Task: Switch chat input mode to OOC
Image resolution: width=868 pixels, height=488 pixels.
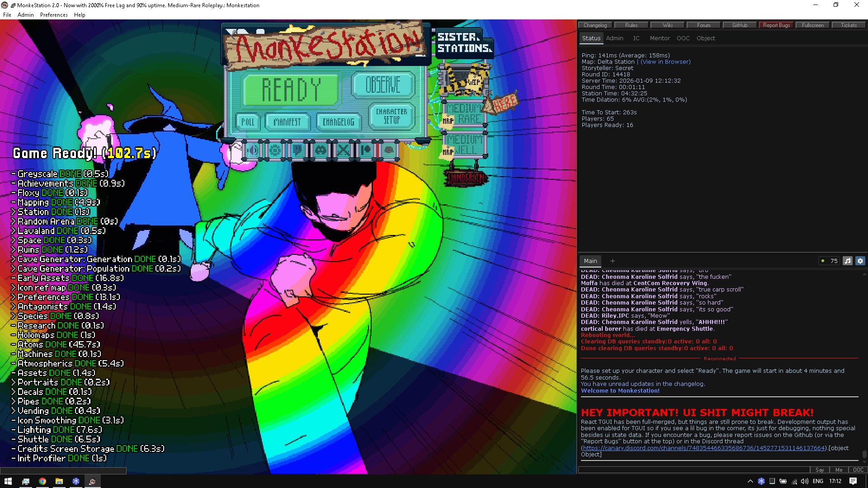Action: pos(858,470)
